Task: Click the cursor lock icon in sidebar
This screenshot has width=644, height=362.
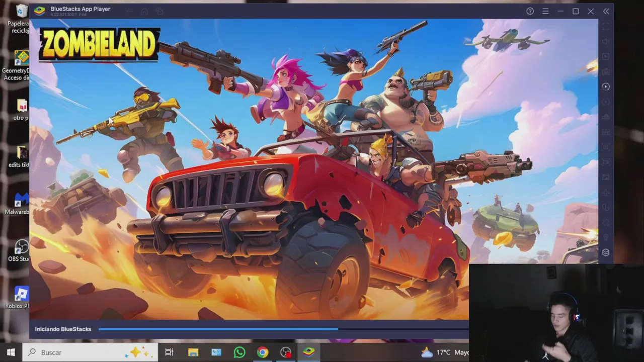Action: tap(606, 56)
